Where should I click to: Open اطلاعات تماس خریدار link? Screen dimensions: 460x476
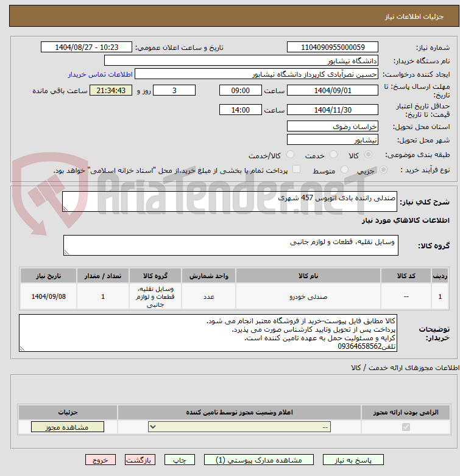(100, 74)
